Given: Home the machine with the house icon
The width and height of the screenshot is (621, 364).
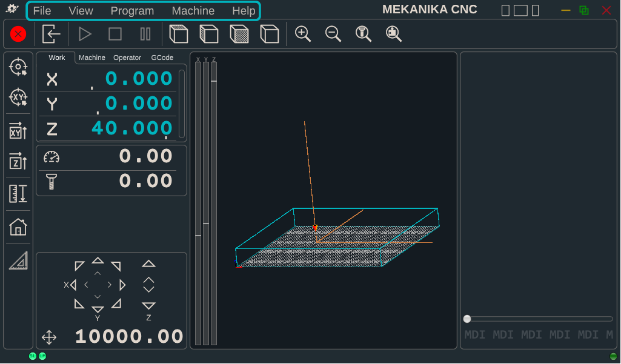Looking at the screenshot, I should [x=18, y=227].
